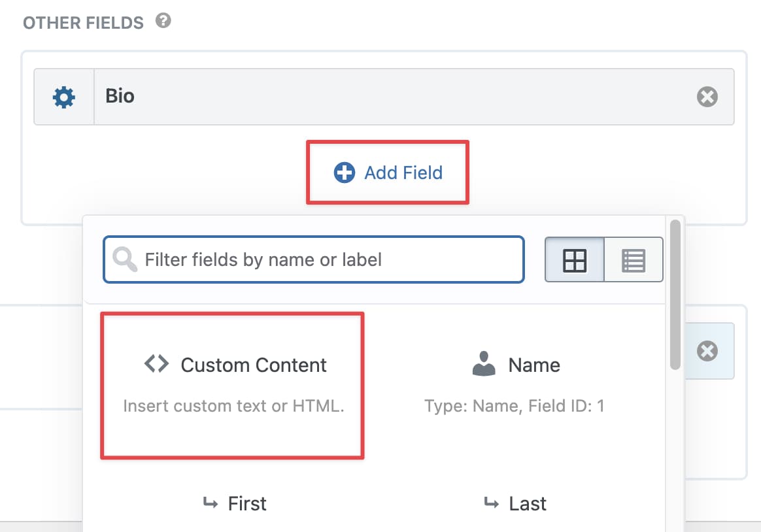Select the Custom Content field option
The height and width of the screenshot is (532, 761).
(232, 385)
